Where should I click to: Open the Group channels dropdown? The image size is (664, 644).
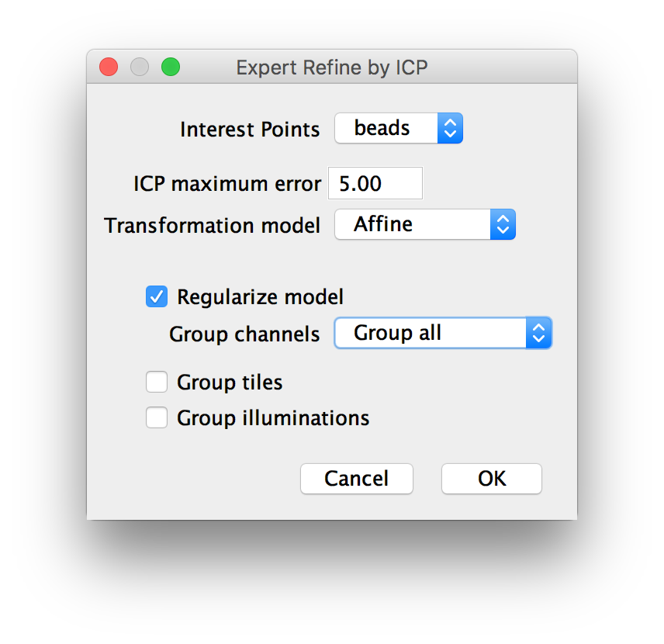pyautogui.click(x=443, y=333)
